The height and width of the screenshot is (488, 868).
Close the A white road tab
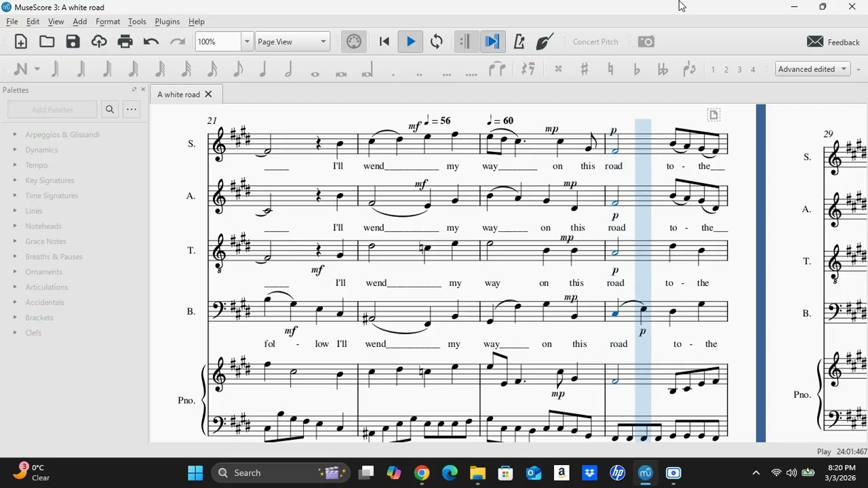point(209,94)
